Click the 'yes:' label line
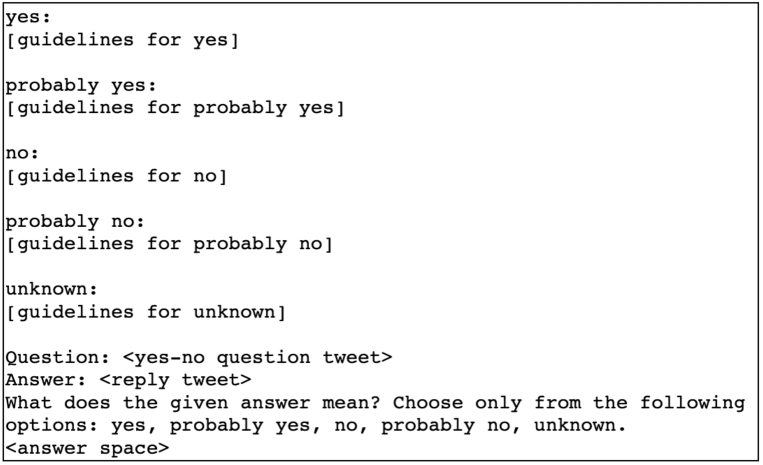This screenshot has width=763, height=465. (x=28, y=18)
